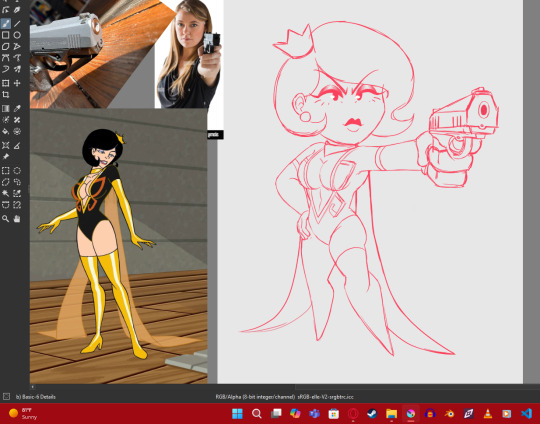This screenshot has height=424, width=540.
Task: Click the 'b) Basic-6 Details' brush label
Action: point(35,397)
